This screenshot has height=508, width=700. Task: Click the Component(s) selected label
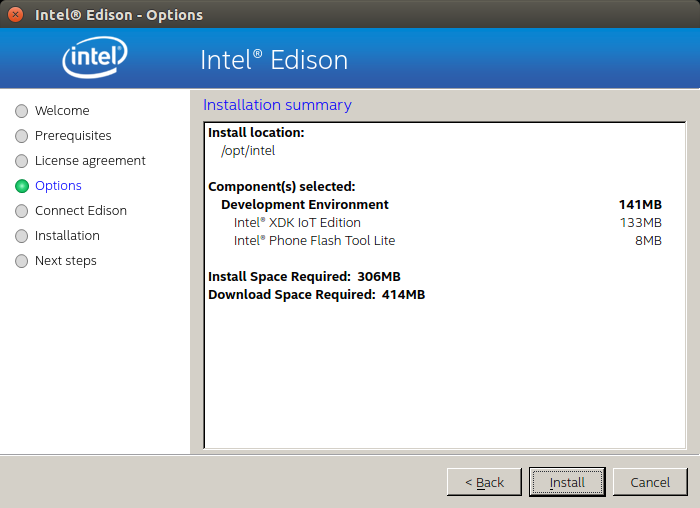[x=282, y=187]
